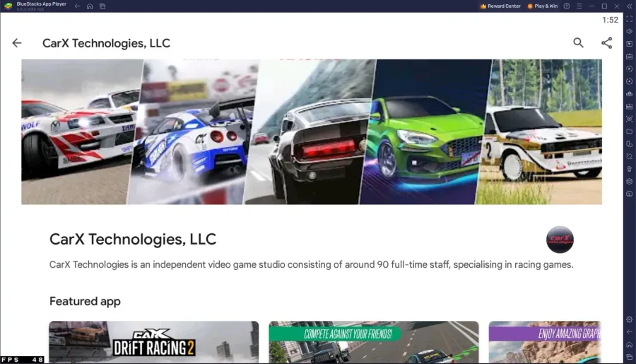Click the play circle icon in sidebar

[x=629, y=69]
